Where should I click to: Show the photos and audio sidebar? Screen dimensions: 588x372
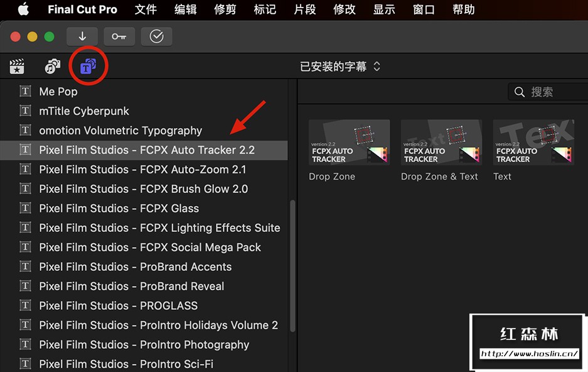point(52,66)
